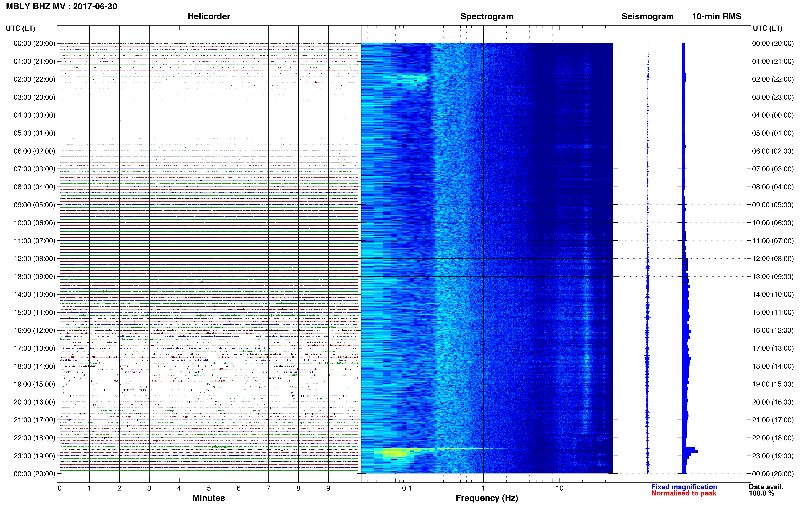Click '03:00 (23:00)' on the left time axis

[34, 97]
